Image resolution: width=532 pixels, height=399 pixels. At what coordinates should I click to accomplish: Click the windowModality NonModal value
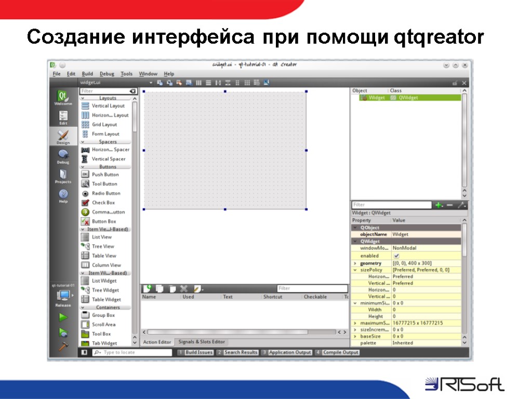[x=426, y=248]
